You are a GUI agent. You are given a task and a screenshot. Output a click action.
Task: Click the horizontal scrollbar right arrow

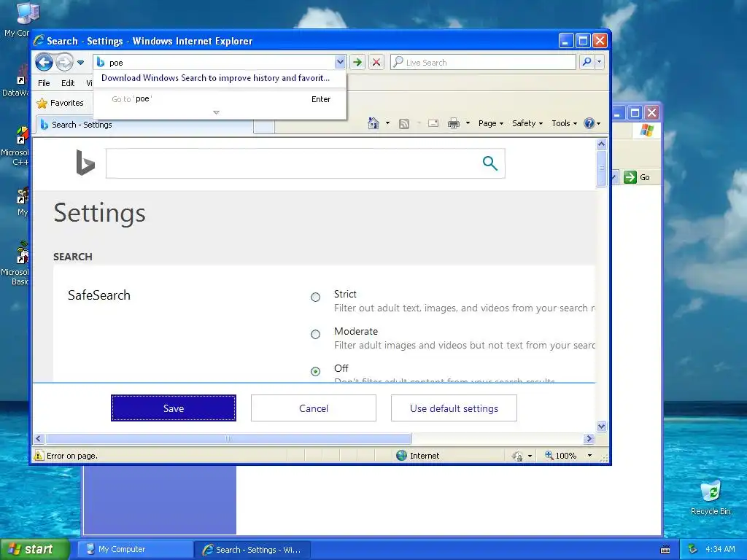point(589,438)
